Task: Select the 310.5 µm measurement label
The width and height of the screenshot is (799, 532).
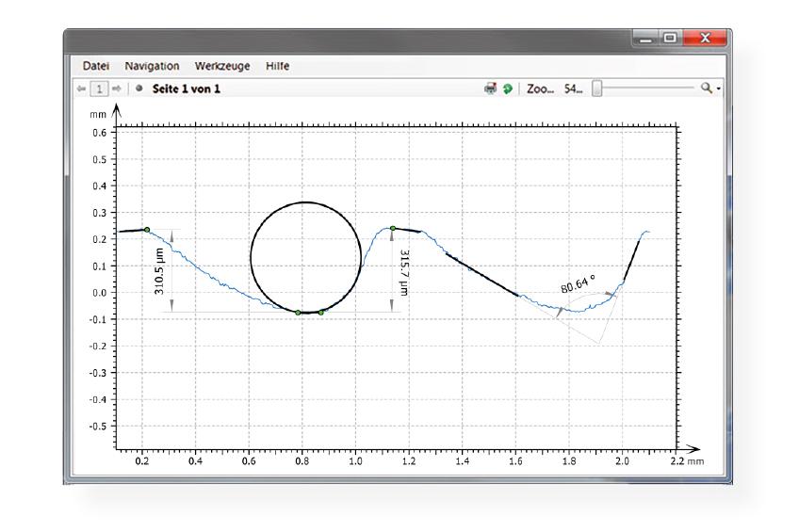Action: click(x=159, y=271)
